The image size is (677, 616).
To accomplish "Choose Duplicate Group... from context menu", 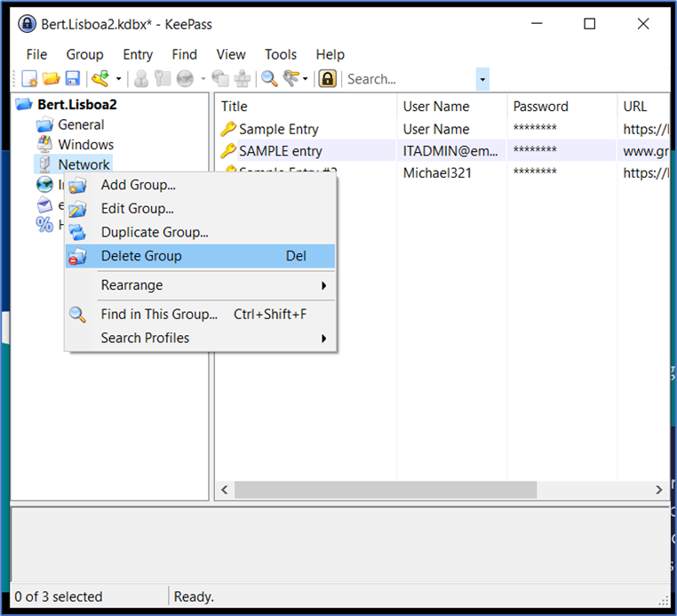I will [200, 232].
